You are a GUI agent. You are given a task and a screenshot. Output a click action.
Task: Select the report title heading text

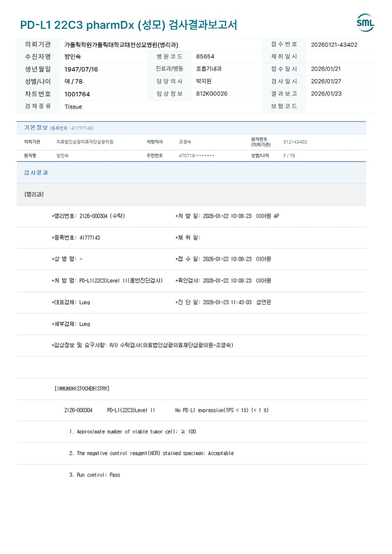[128, 25]
